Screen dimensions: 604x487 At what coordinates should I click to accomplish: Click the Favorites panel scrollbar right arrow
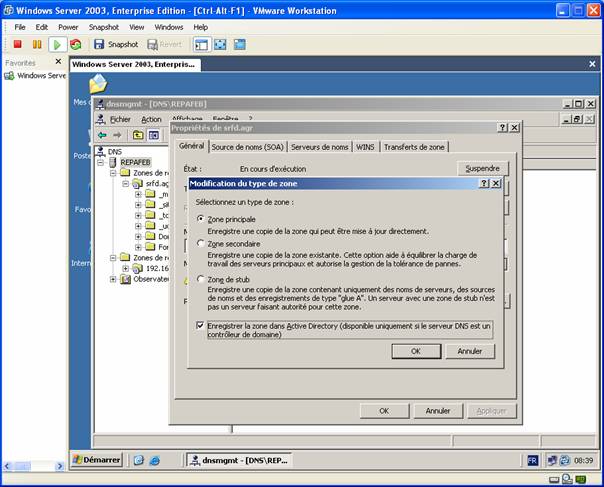60,466
